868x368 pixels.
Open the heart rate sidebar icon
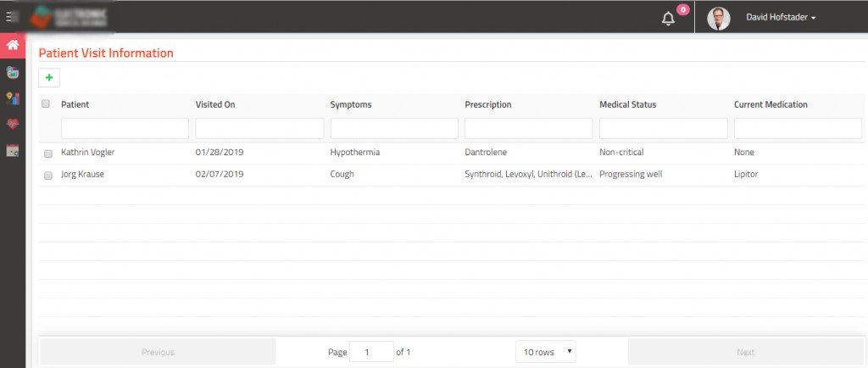[x=13, y=125]
